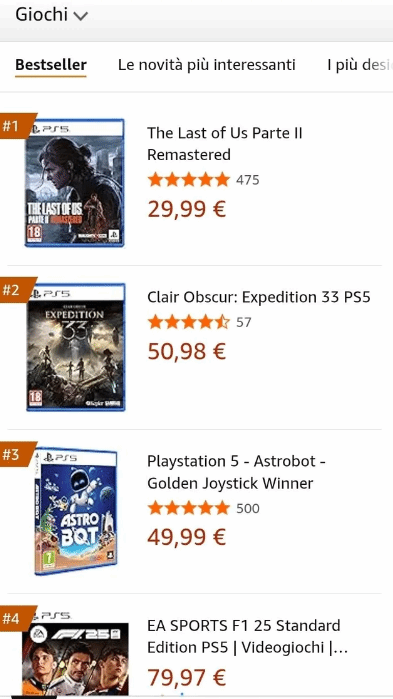Viewport: 393px width, 699px height.
Task: Select the 79,97 € price for F1 25
Action: point(187,678)
